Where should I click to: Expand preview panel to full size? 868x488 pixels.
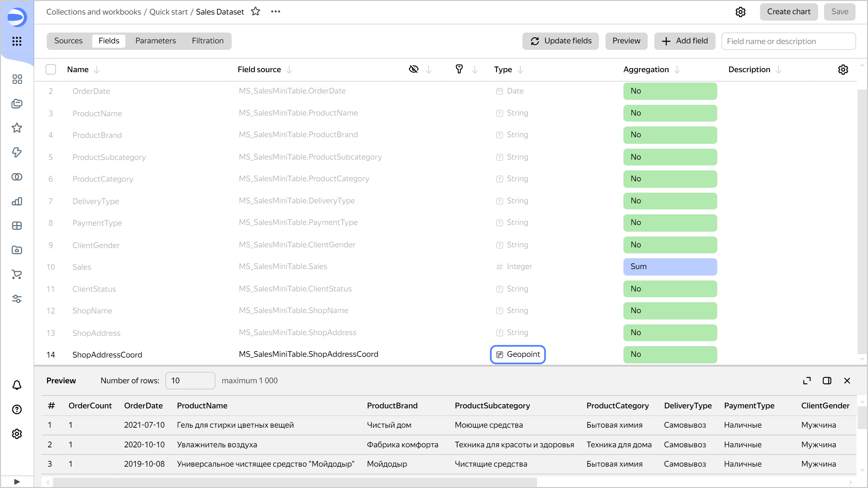(807, 381)
